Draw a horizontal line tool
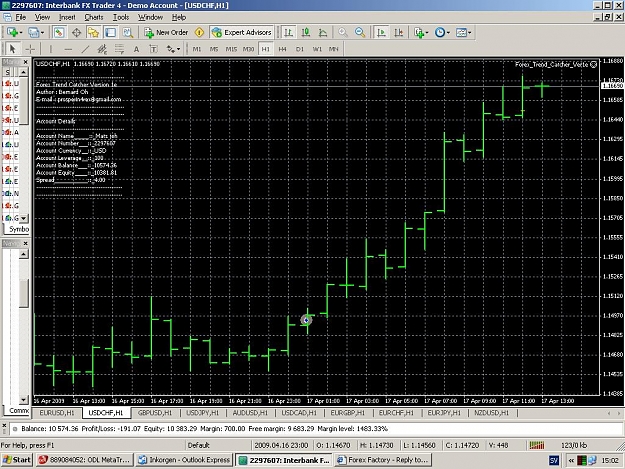The image size is (625, 469). click(x=68, y=49)
